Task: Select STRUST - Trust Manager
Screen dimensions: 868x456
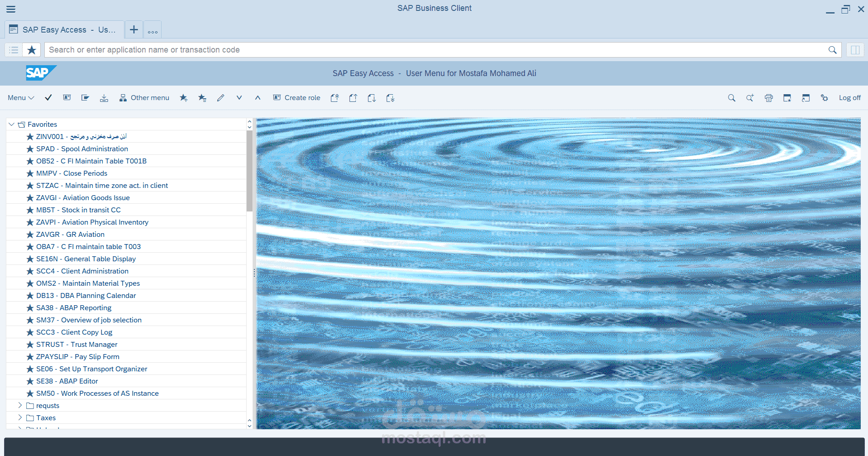Action: pyautogui.click(x=126, y=345)
